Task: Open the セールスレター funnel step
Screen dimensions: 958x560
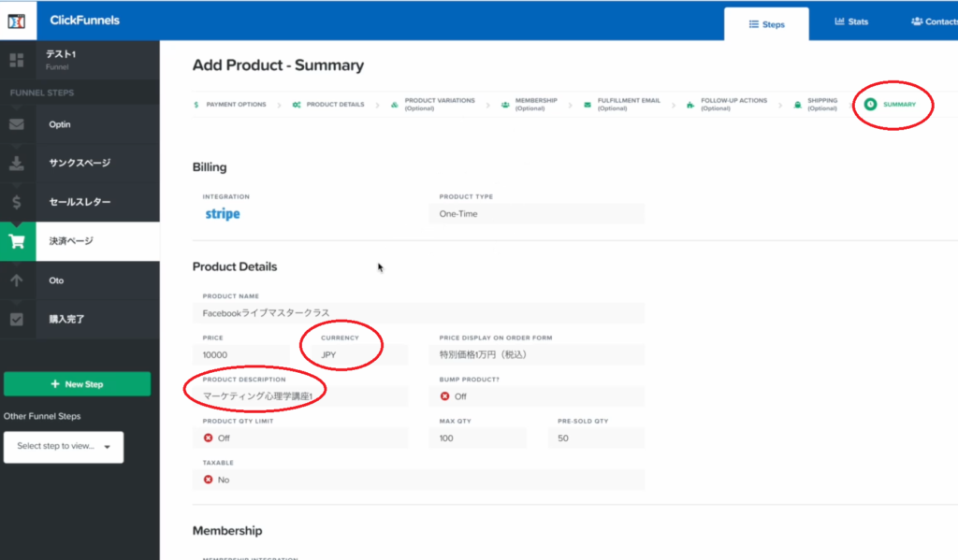Action: pos(80,202)
